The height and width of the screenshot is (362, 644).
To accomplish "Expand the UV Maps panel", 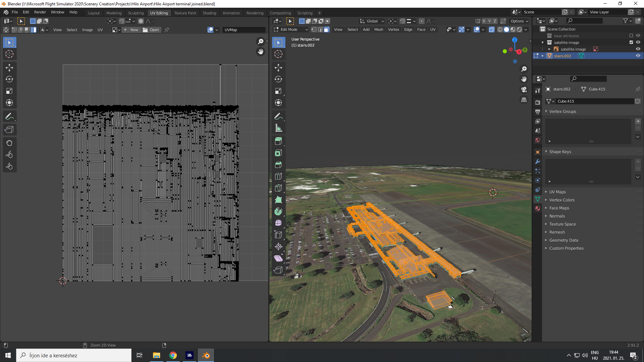I will pyautogui.click(x=557, y=192).
